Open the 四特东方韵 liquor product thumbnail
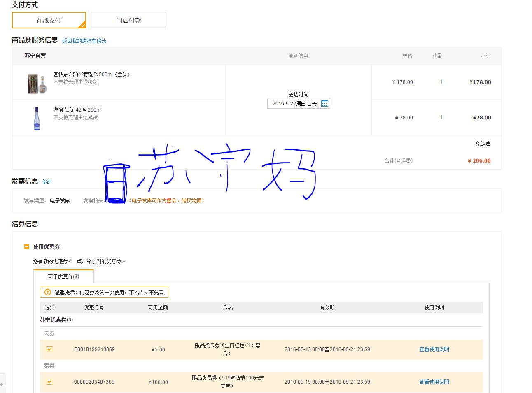The height and width of the screenshot is (393, 532). 37,84
